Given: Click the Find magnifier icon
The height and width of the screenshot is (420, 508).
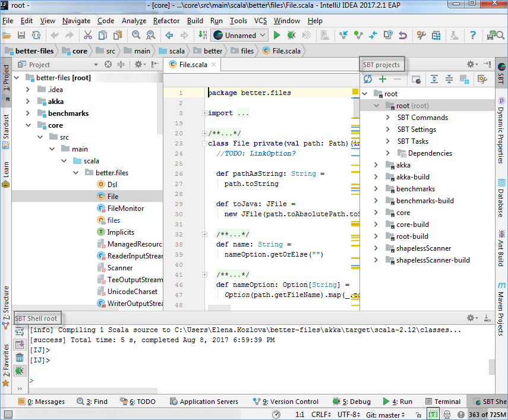Looking at the screenshot, I should pyautogui.click(x=136, y=35).
